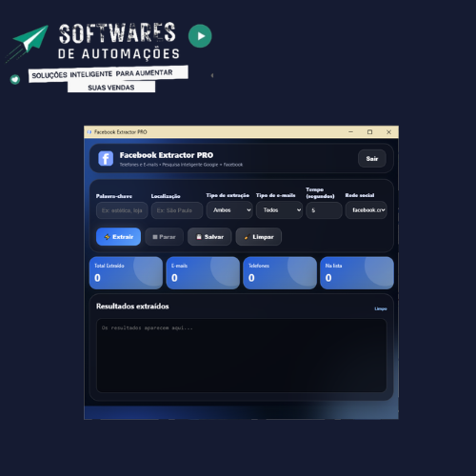Stop extraction using the Parar button
The height and width of the screenshot is (476, 476).
pyautogui.click(x=164, y=237)
